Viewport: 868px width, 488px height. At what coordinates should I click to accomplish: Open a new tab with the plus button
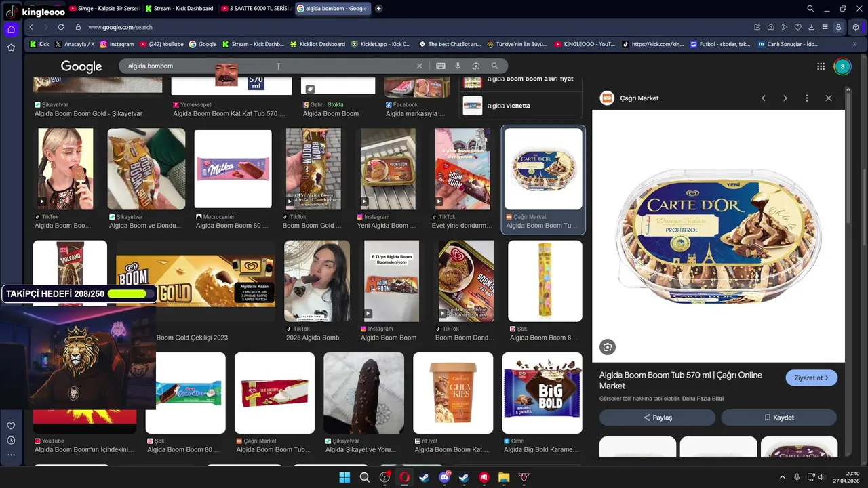pos(378,9)
